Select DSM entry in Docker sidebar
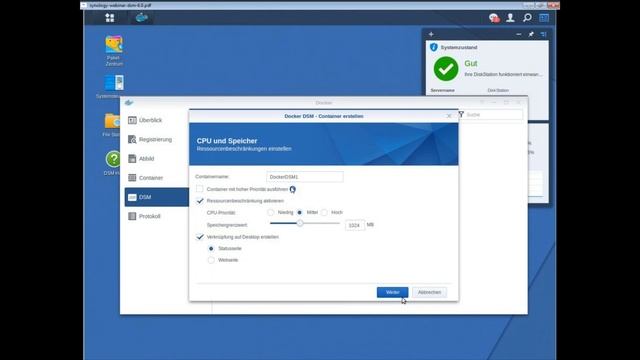The width and height of the screenshot is (640, 360). [x=157, y=197]
